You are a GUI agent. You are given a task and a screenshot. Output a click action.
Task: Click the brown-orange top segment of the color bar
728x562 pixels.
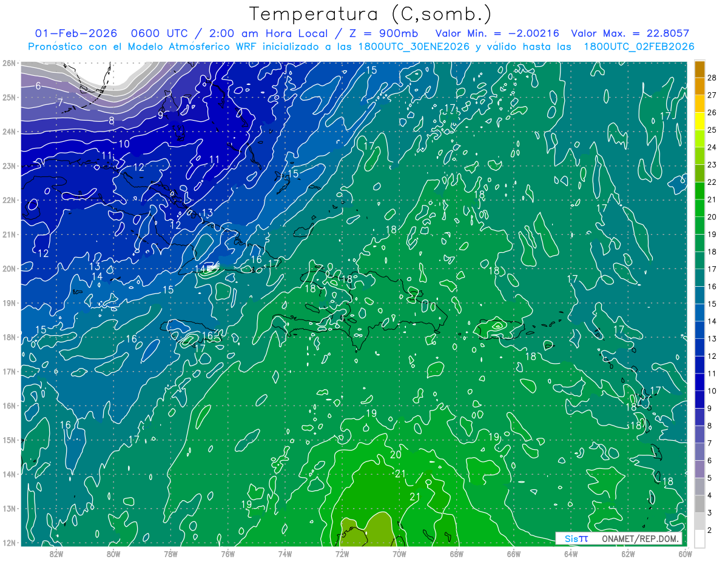(699, 69)
